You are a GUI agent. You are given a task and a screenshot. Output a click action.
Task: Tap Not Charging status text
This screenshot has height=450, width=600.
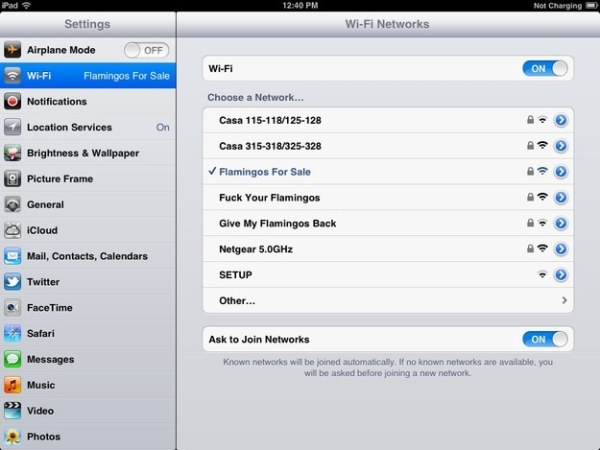pyautogui.click(x=558, y=6)
